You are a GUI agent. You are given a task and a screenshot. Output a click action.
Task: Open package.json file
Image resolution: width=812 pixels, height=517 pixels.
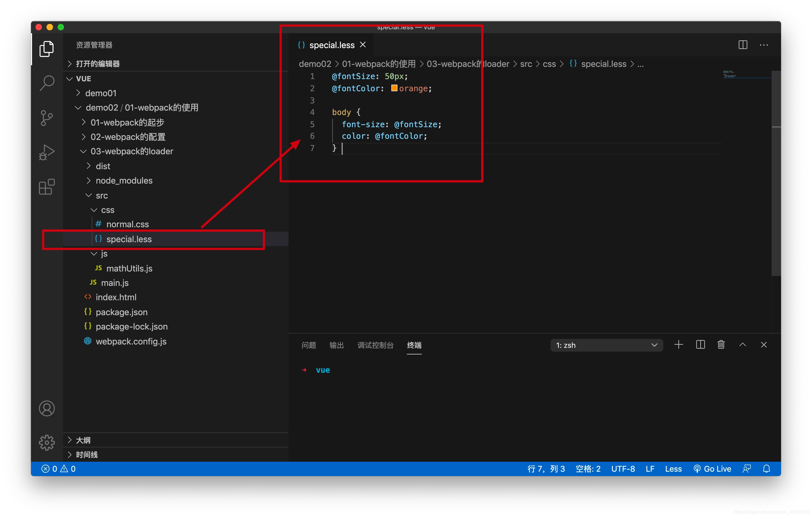[x=175, y=312]
